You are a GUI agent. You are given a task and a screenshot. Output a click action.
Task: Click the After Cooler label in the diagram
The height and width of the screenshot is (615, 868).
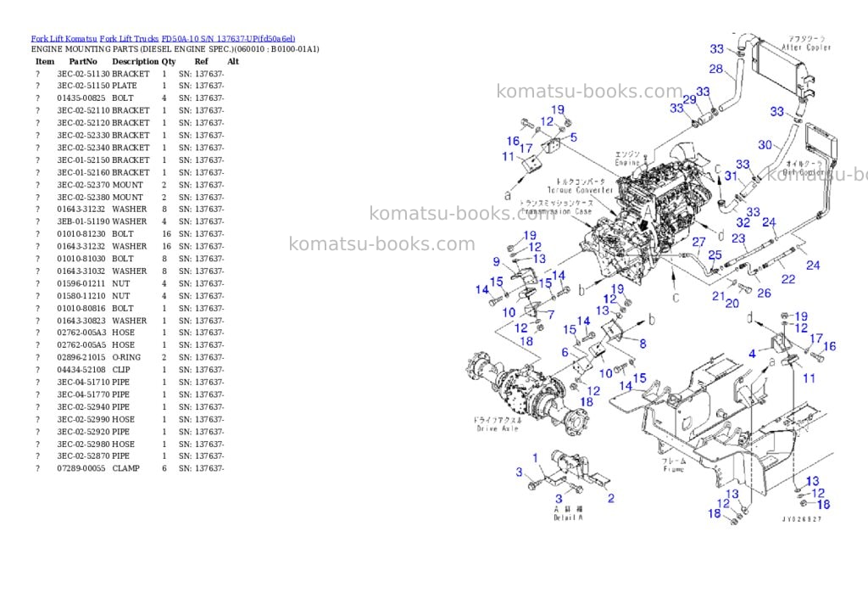[807, 48]
